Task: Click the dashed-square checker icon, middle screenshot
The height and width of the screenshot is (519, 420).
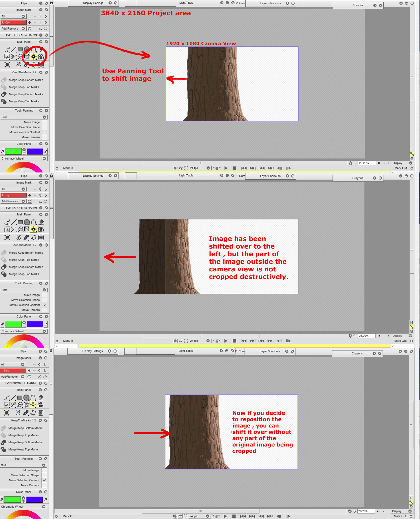Action: (41, 238)
